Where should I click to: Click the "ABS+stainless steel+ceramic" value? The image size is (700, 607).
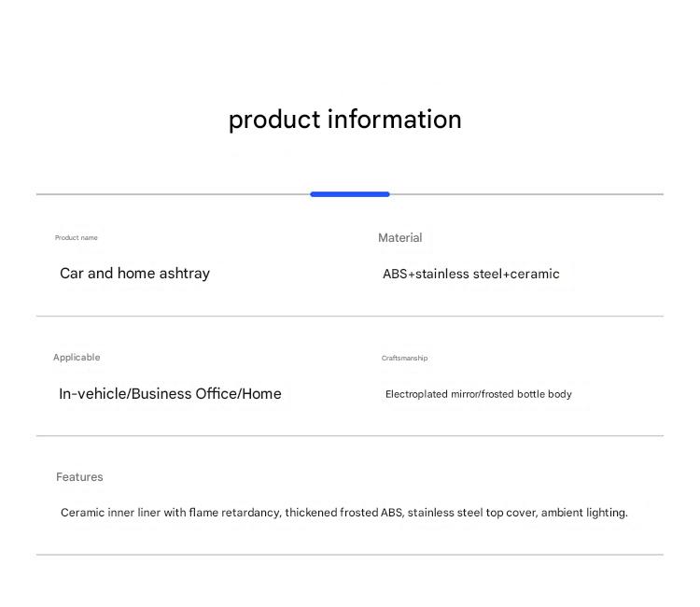coord(470,274)
